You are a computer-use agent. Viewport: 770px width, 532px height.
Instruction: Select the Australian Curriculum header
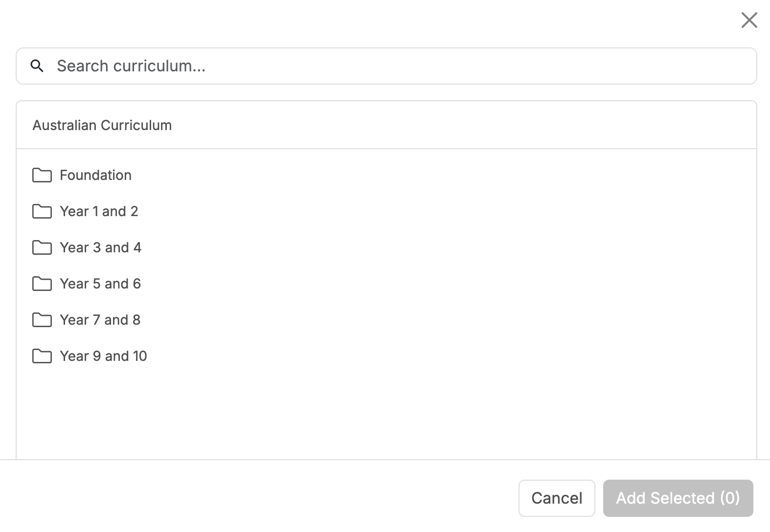[x=102, y=125]
